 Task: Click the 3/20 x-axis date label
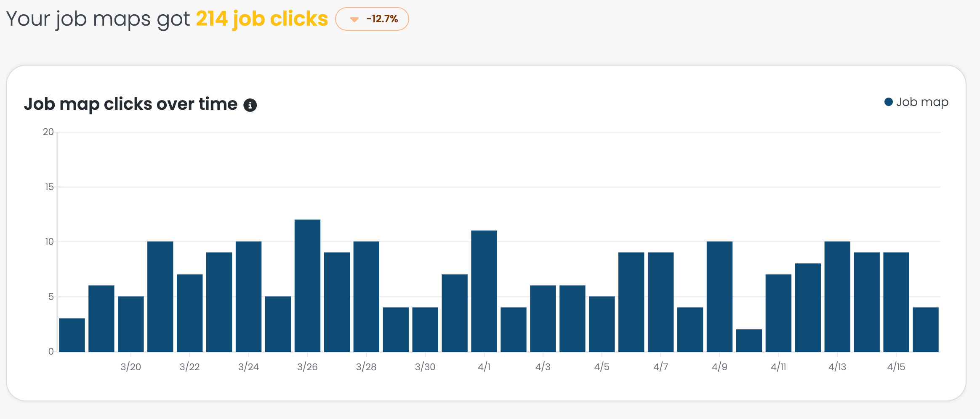pyautogui.click(x=131, y=367)
